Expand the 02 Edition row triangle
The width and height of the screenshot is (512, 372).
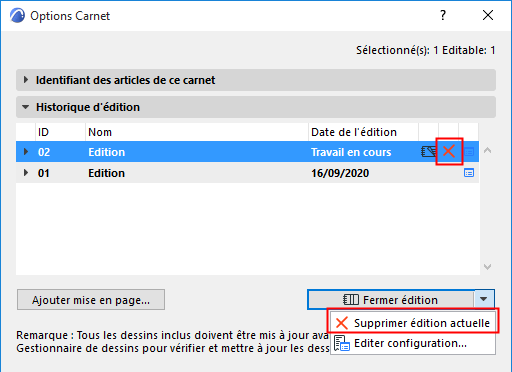[x=26, y=152]
